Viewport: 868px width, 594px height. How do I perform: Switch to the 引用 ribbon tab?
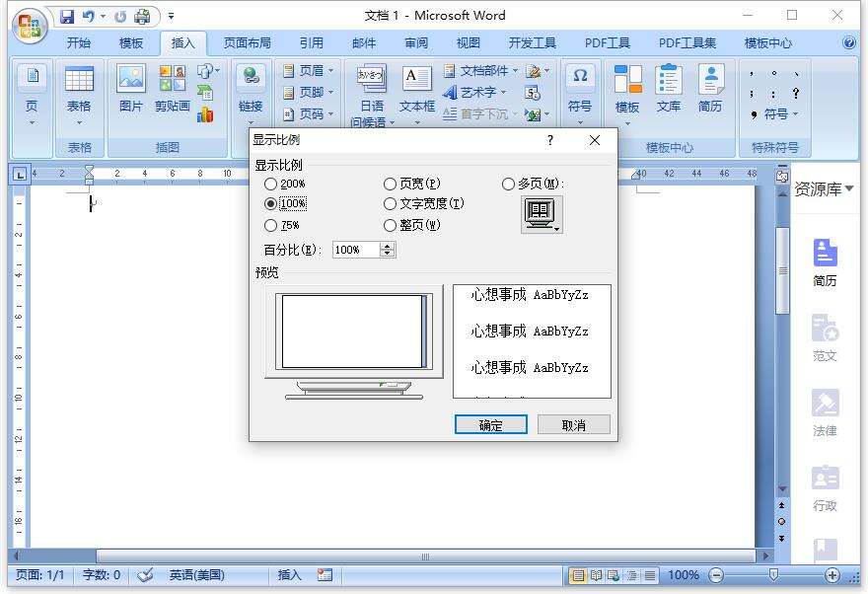coord(311,43)
